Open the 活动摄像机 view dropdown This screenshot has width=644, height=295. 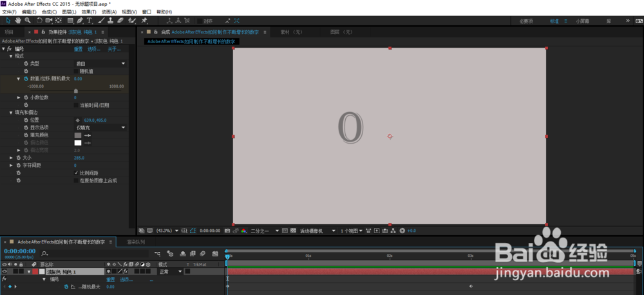click(317, 231)
